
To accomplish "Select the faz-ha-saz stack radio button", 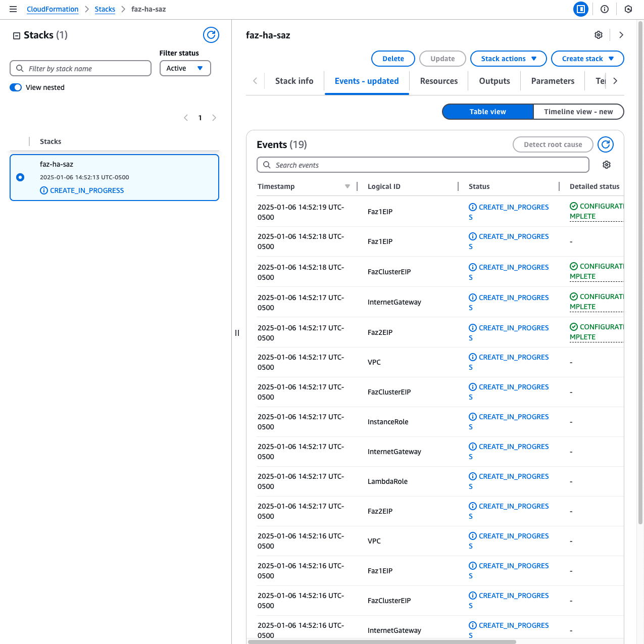I will tap(20, 177).
